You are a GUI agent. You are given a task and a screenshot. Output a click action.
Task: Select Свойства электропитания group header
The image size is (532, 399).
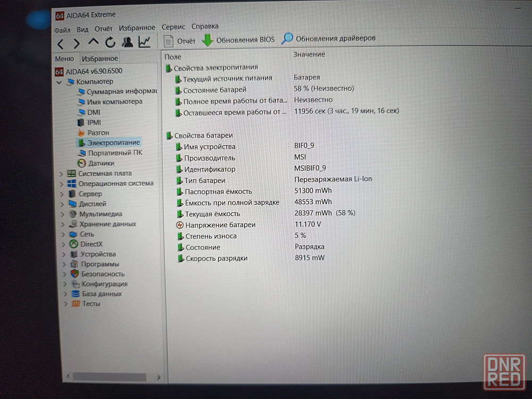212,68
